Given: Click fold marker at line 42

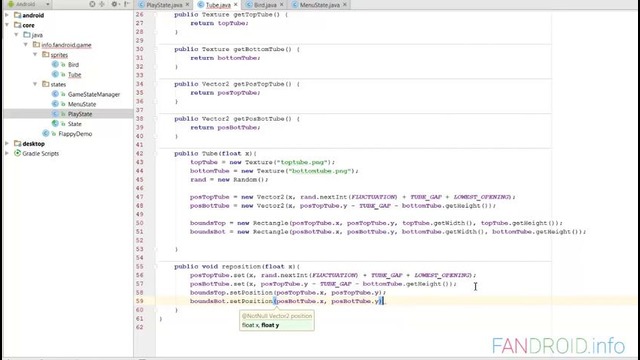Looking at the screenshot, I should [155, 153].
